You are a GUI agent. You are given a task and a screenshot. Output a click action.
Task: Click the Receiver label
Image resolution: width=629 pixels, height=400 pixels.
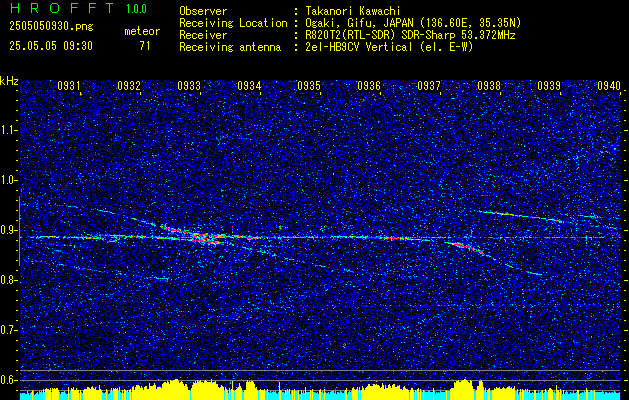pos(203,35)
